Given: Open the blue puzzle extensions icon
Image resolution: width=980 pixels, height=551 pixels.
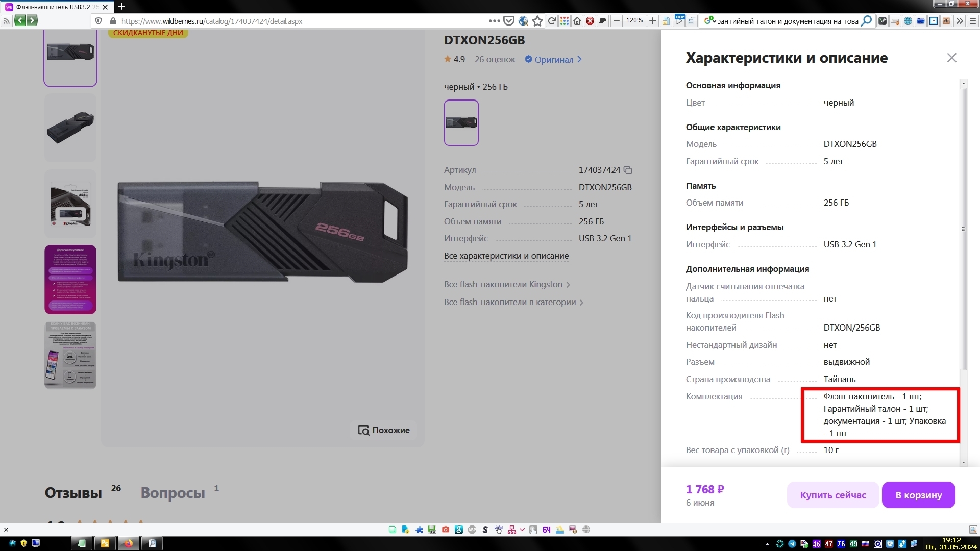Looking at the screenshot, I should coord(419,530).
